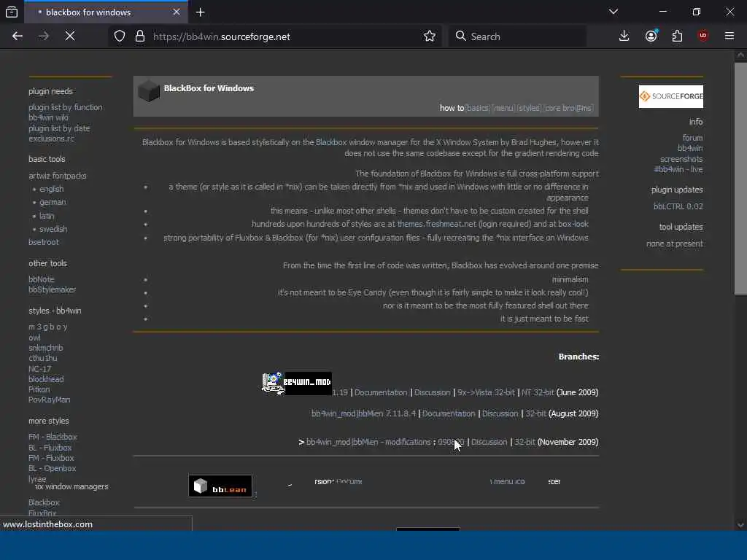Image resolution: width=747 pixels, height=560 pixels.
Task: Open the how to styles link
Action: point(530,108)
